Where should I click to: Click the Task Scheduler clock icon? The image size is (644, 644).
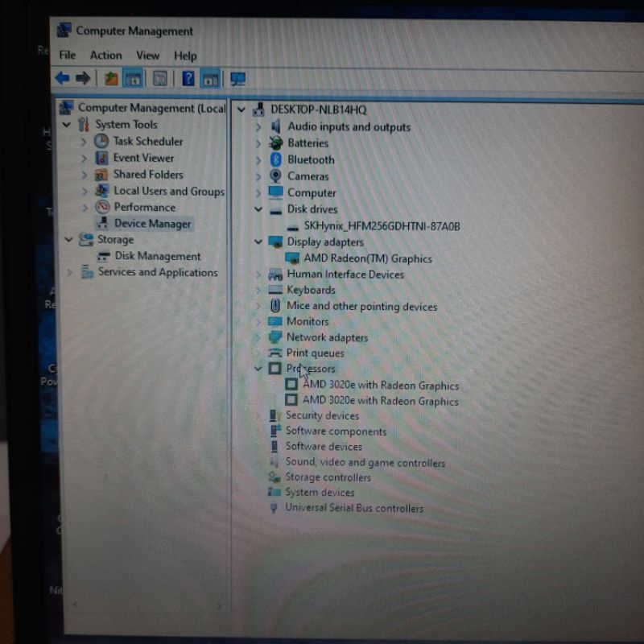[x=101, y=141]
